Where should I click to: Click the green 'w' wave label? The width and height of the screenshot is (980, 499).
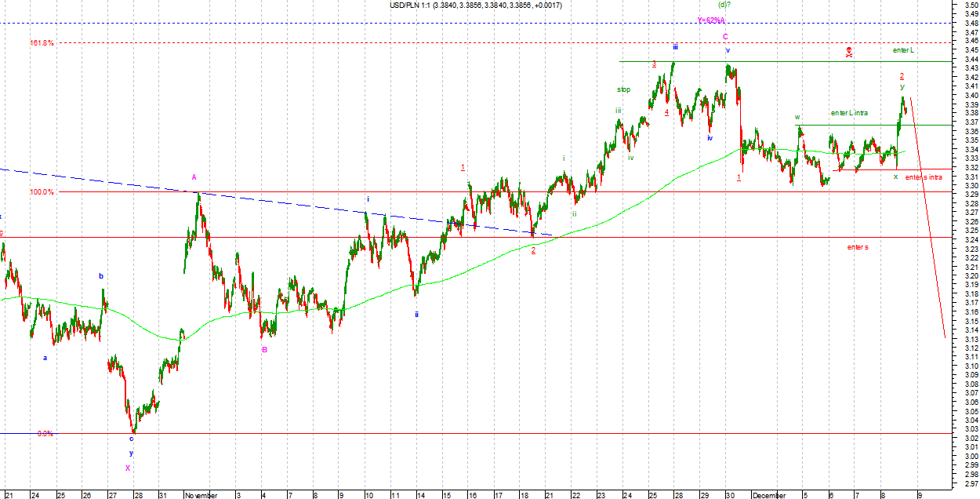797,118
